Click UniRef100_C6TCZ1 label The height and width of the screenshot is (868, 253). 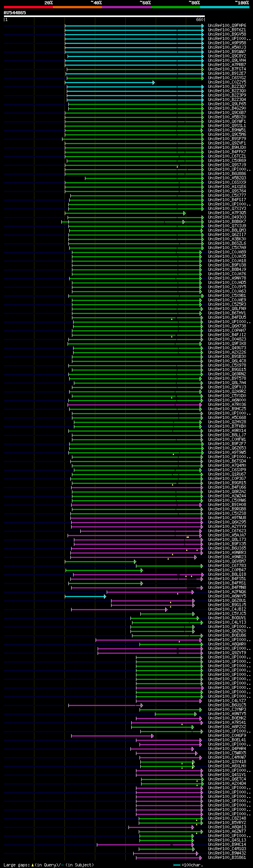click(x=227, y=156)
